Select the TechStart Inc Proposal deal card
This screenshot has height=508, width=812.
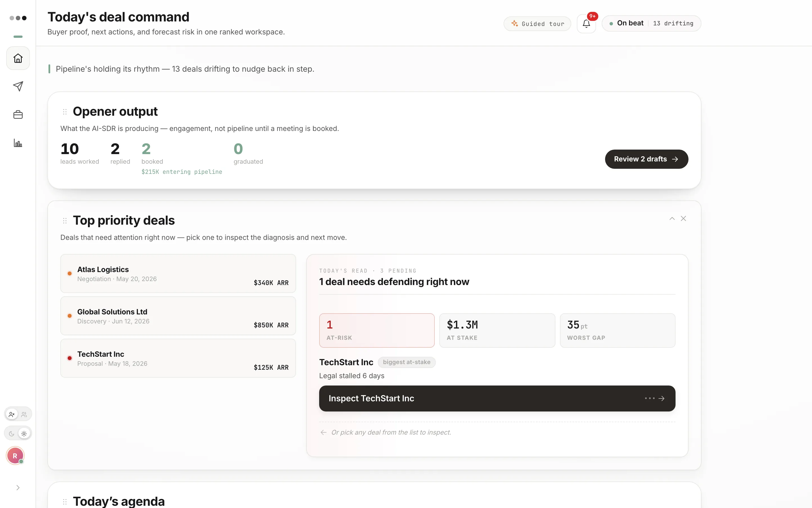point(178,358)
